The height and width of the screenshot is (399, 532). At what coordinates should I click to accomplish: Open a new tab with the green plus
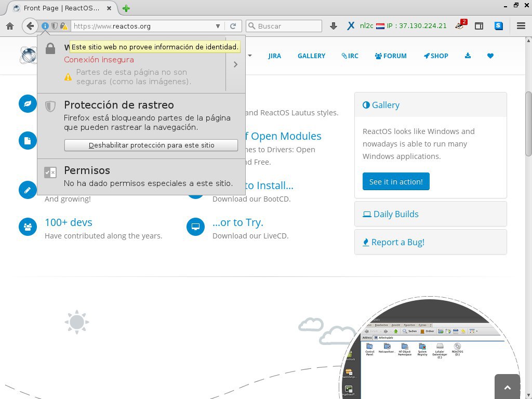pyautogui.click(x=126, y=8)
